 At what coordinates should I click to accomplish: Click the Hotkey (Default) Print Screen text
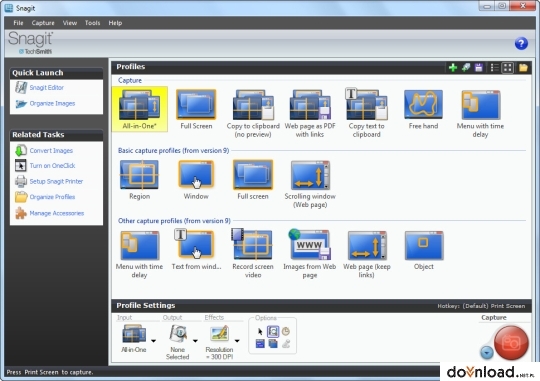click(481, 306)
